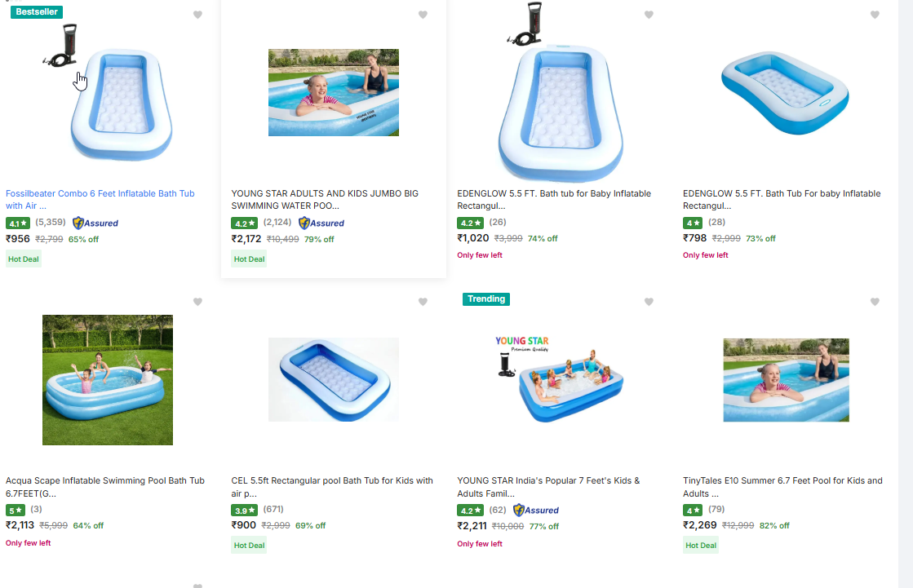Wishlist the TinyTales E10 Summer pool
The width and height of the screenshot is (913, 588).
coord(875,302)
